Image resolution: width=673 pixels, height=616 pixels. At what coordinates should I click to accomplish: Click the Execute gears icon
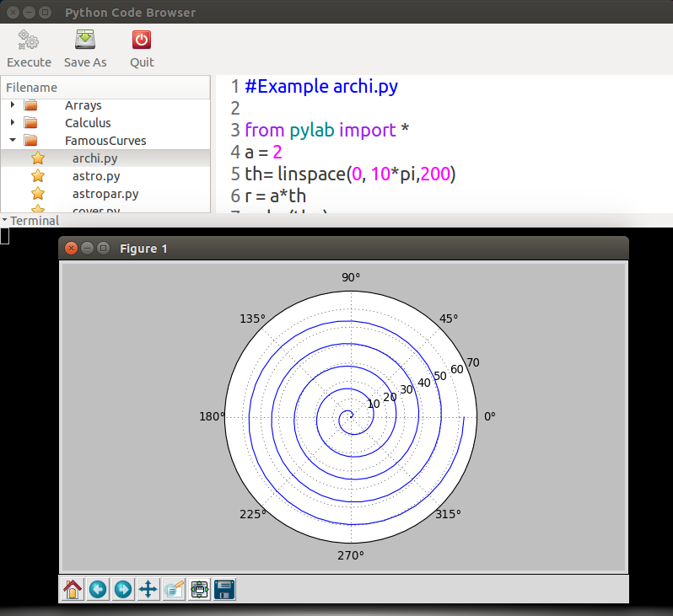coord(29,40)
